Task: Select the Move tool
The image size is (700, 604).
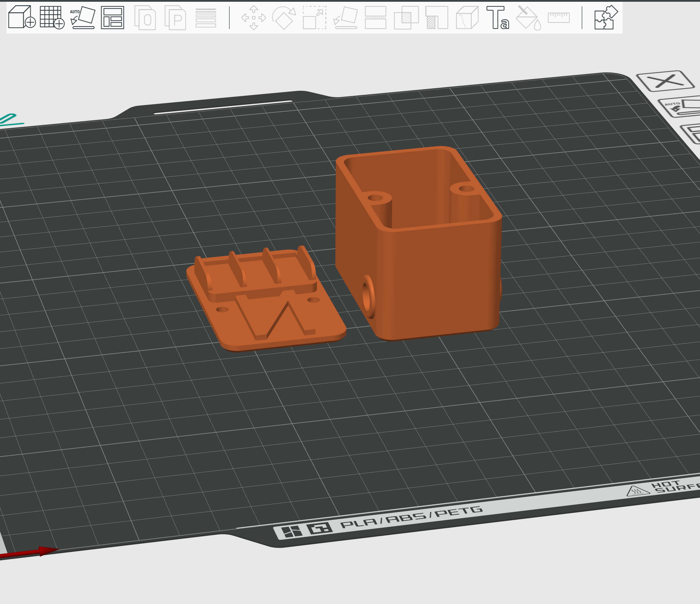Action: tap(254, 19)
